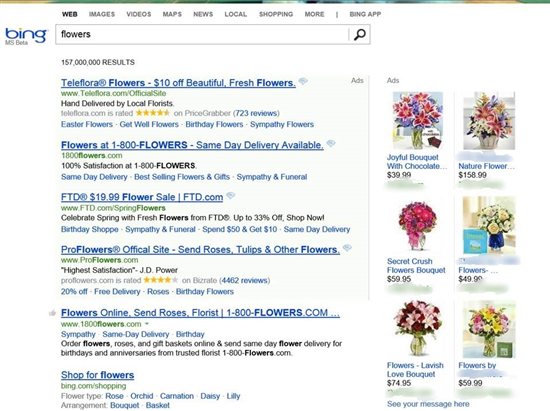Image resolution: width=550 pixels, height=411 pixels.
Task: Select Carnation flower type
Action: coord(177,396)
